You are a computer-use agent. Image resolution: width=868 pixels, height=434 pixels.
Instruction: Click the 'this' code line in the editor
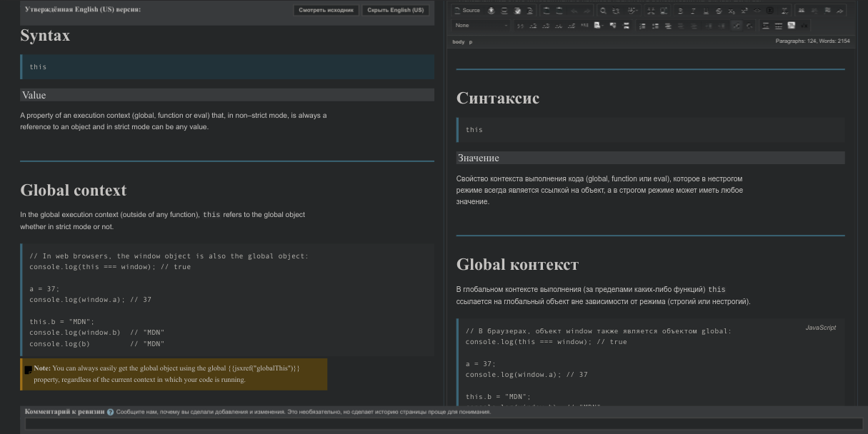pos(474,130)
